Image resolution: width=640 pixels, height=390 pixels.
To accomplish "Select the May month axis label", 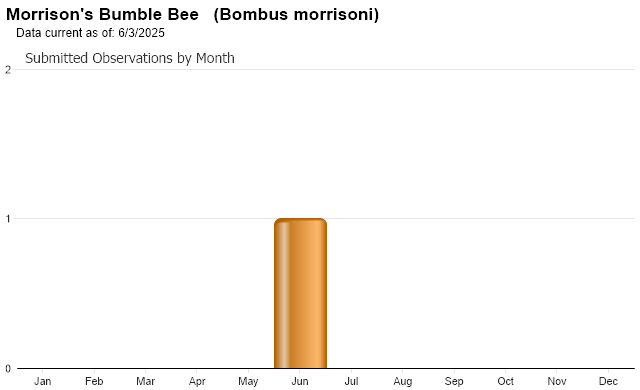I will (248, 381).
